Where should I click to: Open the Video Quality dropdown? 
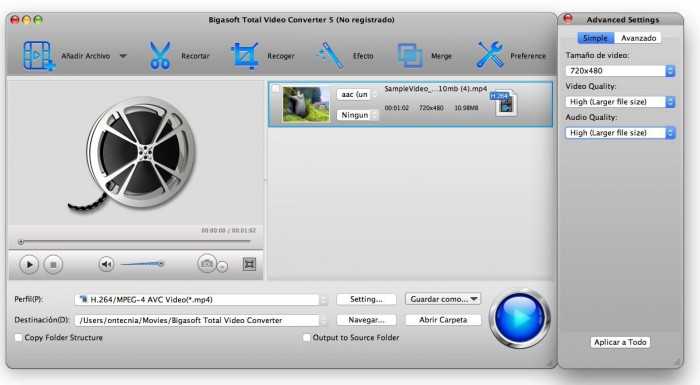point(620,102)
